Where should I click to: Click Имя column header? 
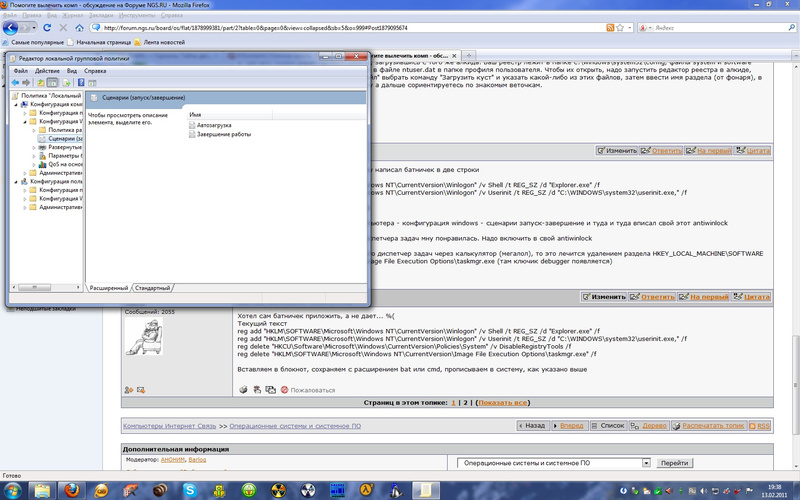click(x=230, y=115)
